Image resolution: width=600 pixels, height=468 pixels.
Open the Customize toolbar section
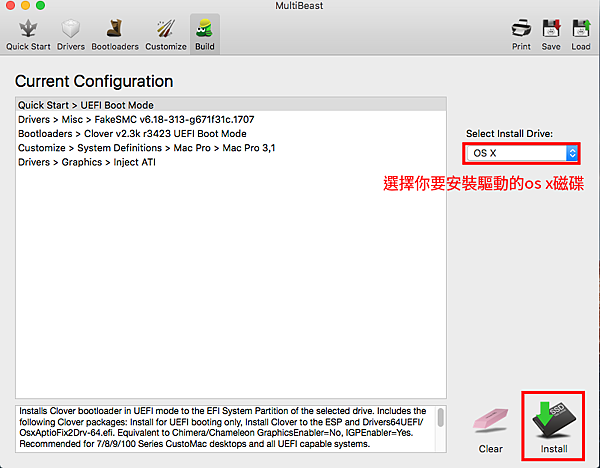166,34
